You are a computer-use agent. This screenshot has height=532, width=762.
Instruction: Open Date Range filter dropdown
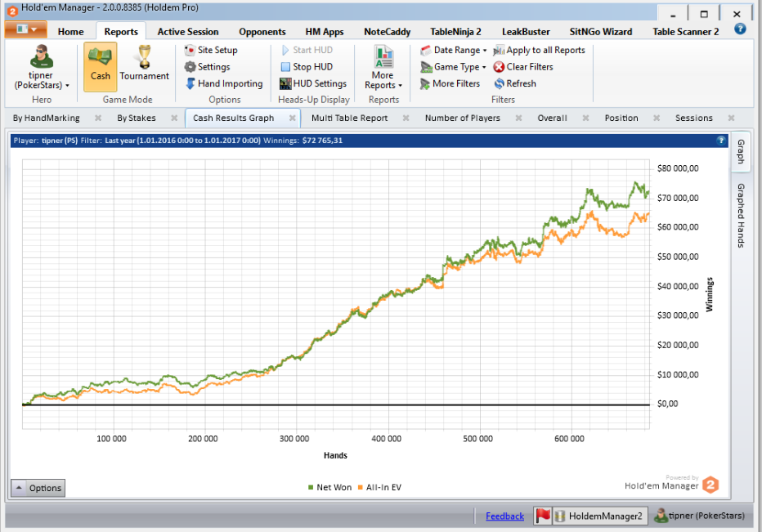[x=454, y=50]
